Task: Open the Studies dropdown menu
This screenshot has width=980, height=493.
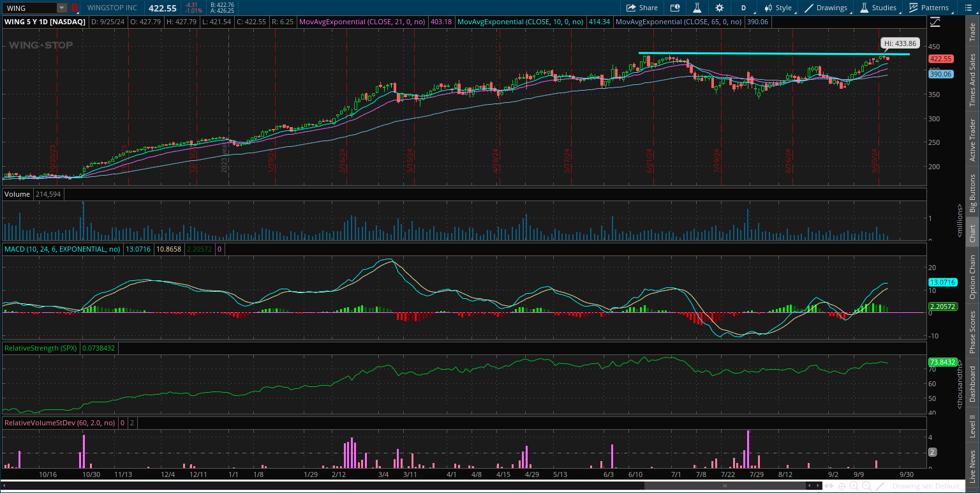Action: (880, 8)
